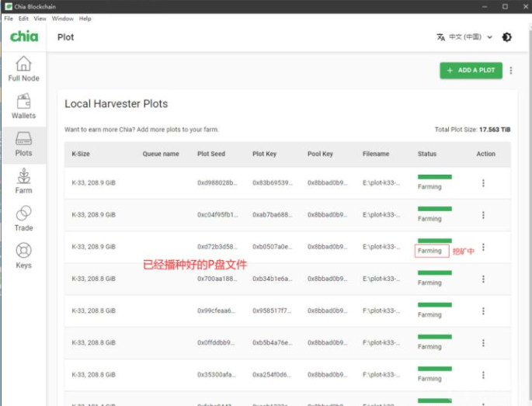Screen dimensions: 532x406
Task: Open the Trade section
Action: click(x=23, y=218)
